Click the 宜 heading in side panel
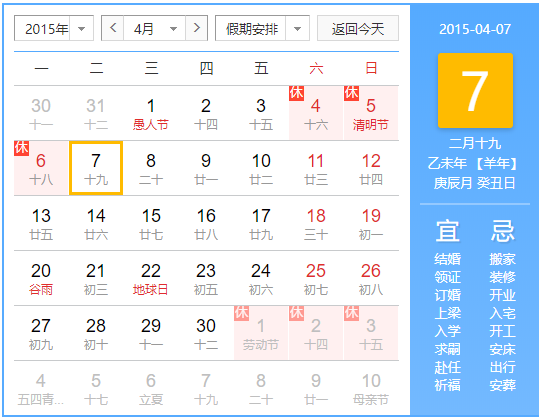The image size is (539, 418). coord(447,231)
